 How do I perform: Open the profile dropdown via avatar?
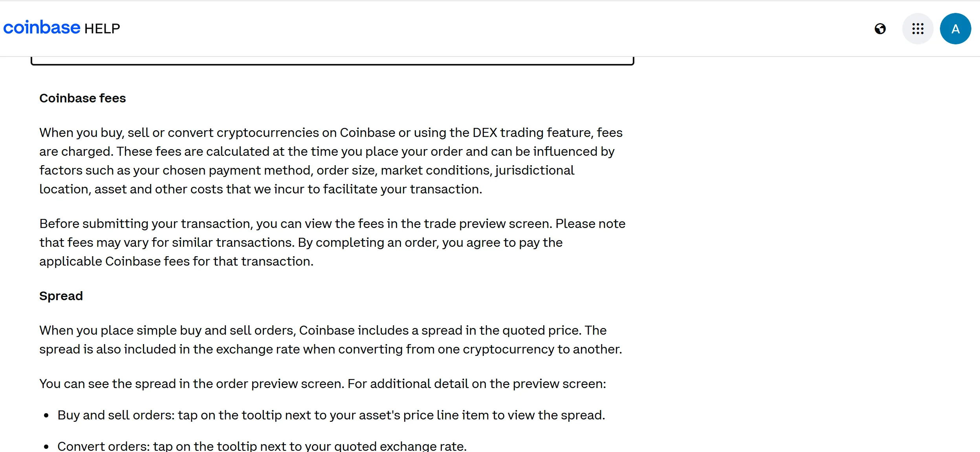[955, 28]
